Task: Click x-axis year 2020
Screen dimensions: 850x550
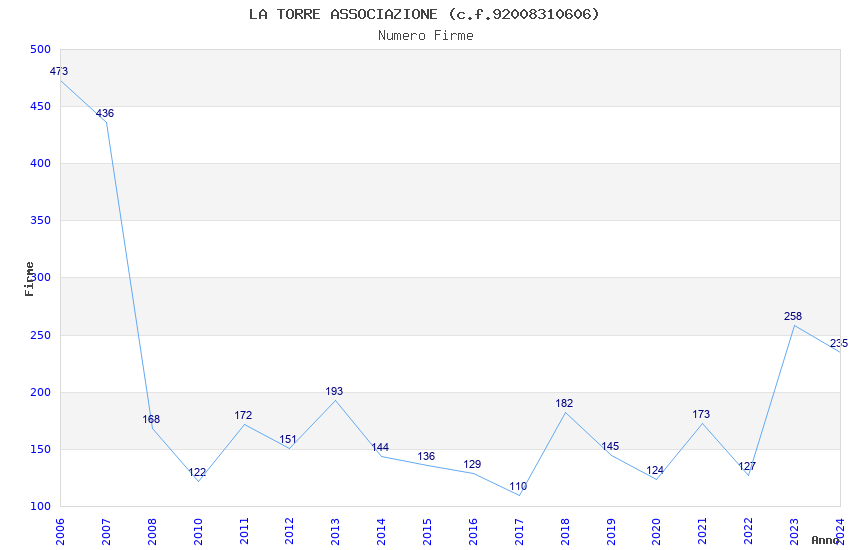Action: click(x=656, y=531)
